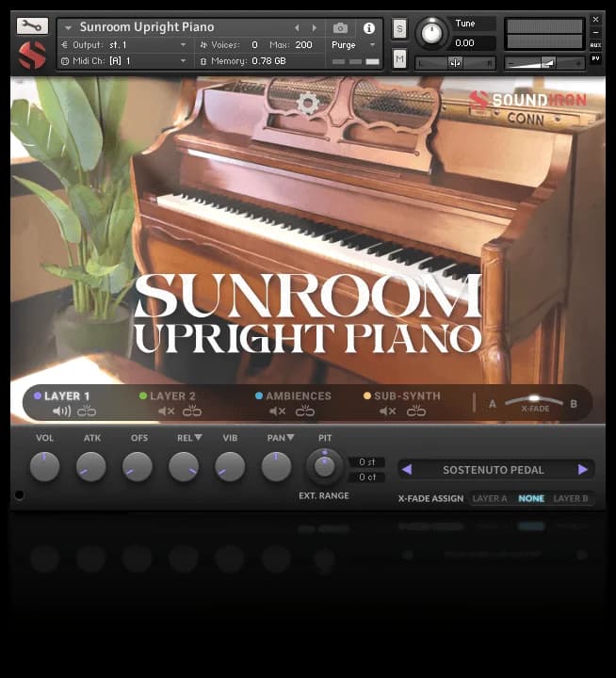Click the link icon under Sub-Synth
The height and width of the screenshot is (678, 616).
(x=416, y=411)
